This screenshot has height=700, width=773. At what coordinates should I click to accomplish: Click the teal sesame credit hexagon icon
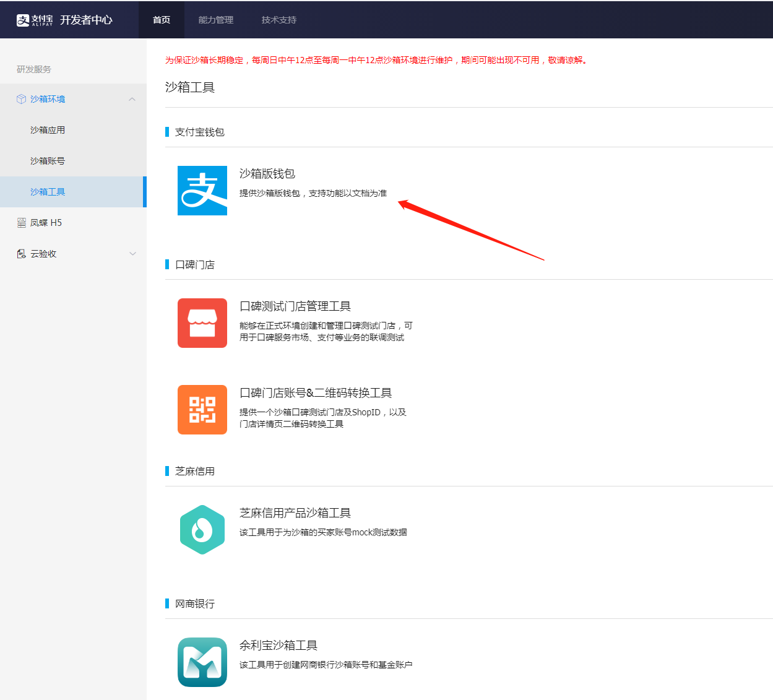(202, 530)
